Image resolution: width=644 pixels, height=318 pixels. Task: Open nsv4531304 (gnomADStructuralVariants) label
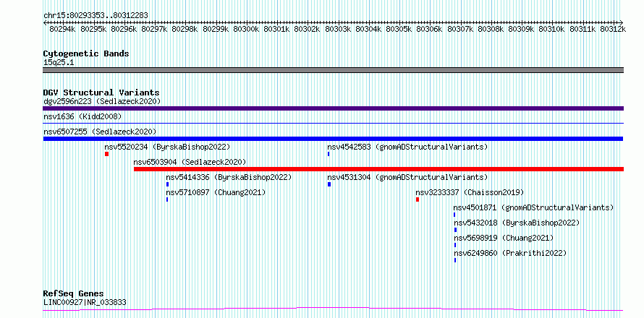[407, 177]
